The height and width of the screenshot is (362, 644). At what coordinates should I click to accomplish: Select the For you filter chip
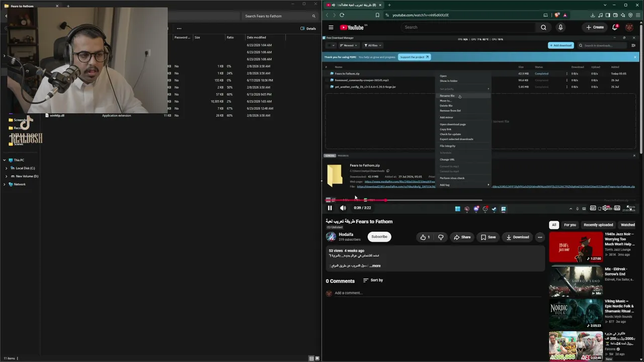click(570, 225)
